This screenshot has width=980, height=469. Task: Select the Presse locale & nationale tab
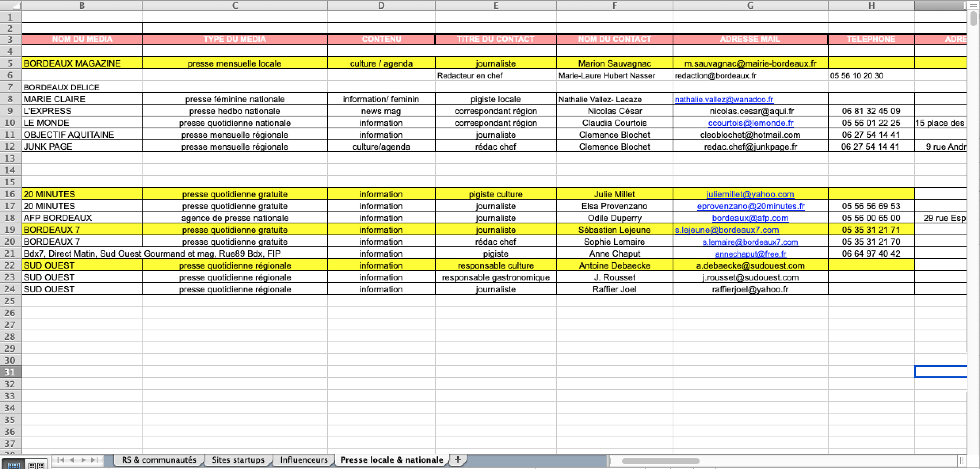(x=392, y=459)
